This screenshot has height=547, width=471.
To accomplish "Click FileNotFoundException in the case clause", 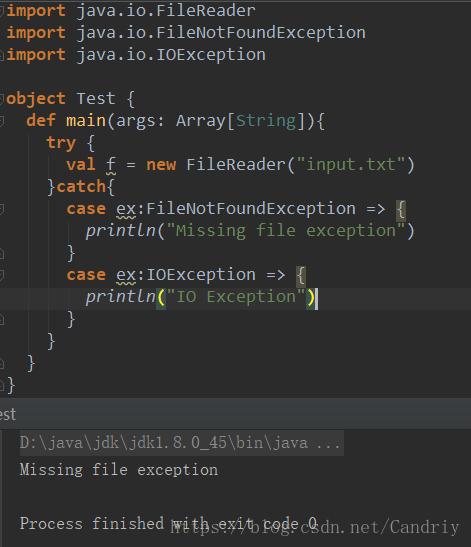I will 251,209.
